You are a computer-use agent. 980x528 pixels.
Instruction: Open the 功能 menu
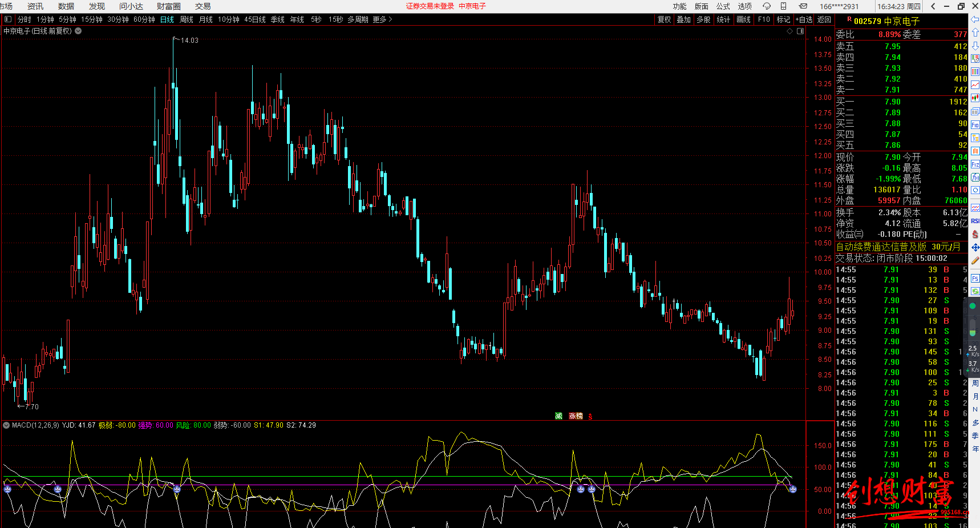click(x=680, y=6)
